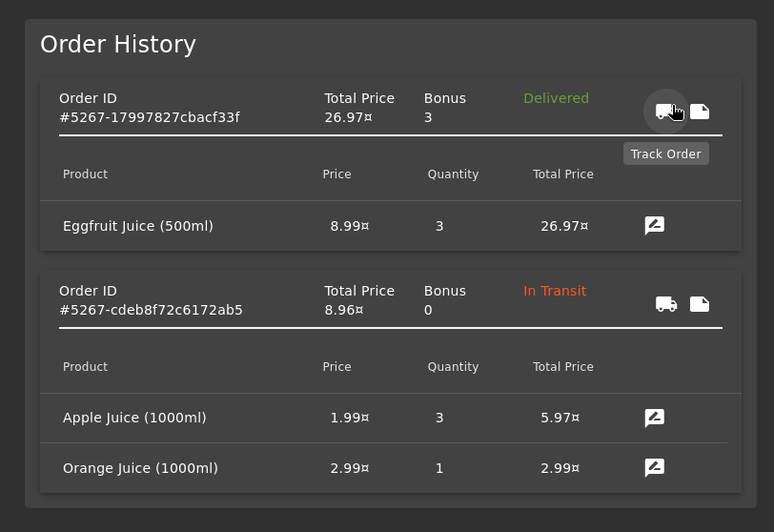774x532 pixels.
Task: Click the In Transit status label
Action: pos(555,291)
